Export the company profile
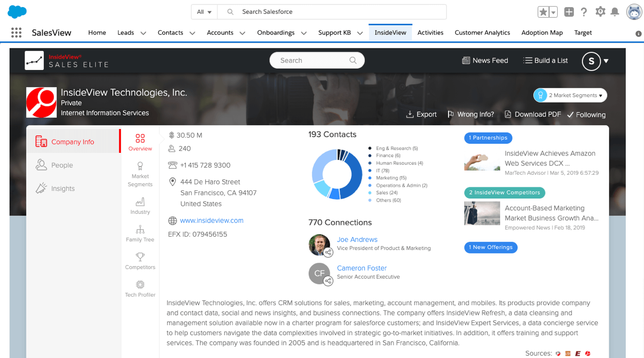644x358 pixels. [x=422, y=115]
